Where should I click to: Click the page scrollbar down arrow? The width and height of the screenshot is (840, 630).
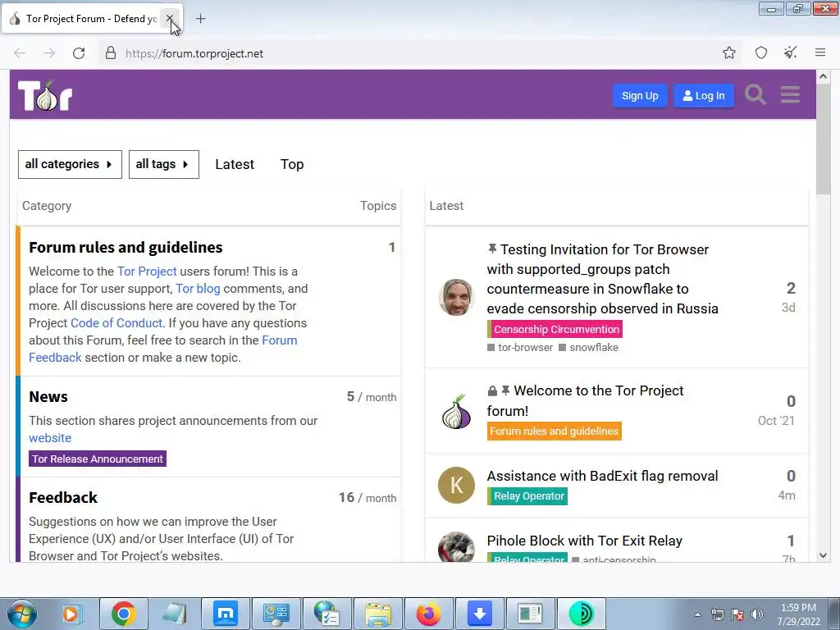[824, 555]
